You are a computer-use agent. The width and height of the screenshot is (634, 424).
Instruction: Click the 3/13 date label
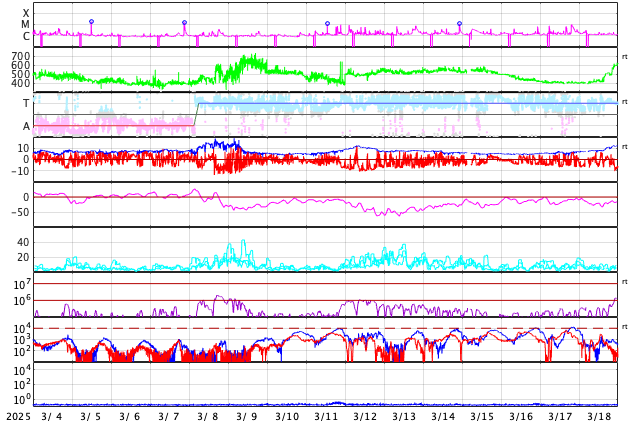(404, 416)
